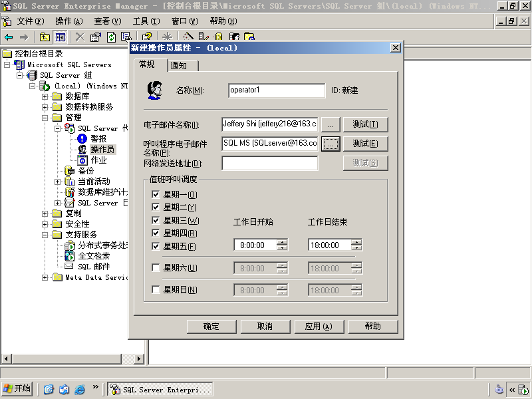Click the 帮助 button in the dialog
The image size is (532, 399).
(373, 327)
